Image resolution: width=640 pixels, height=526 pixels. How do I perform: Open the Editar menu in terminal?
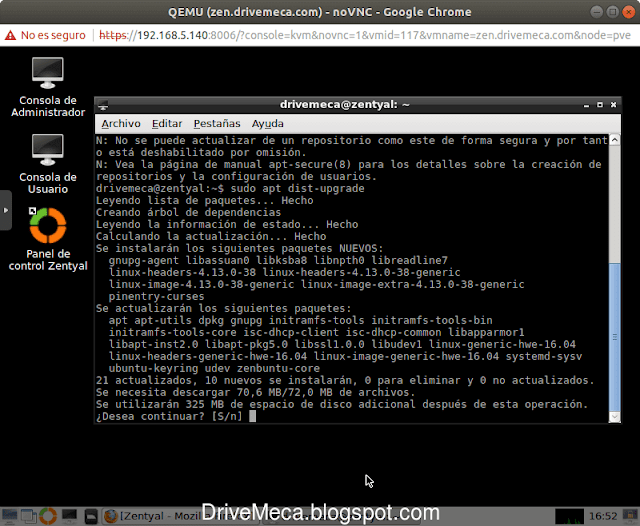[167, 124]
